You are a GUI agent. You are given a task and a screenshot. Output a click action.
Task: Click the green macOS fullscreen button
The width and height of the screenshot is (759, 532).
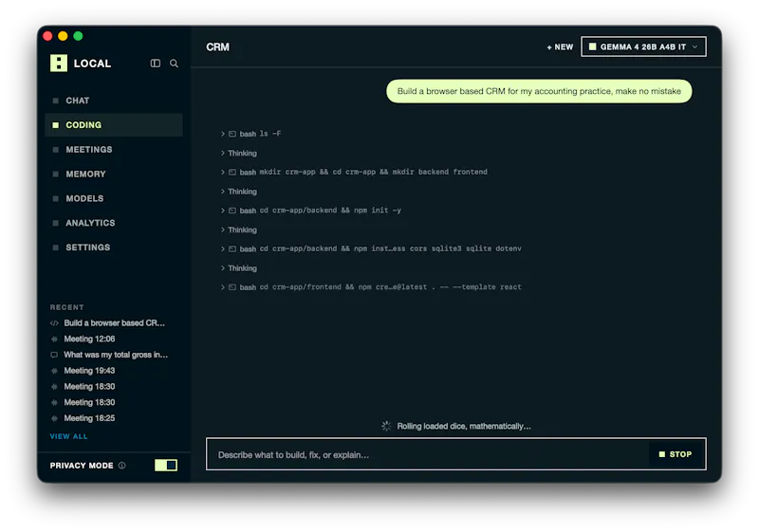(x=78, y=36)
